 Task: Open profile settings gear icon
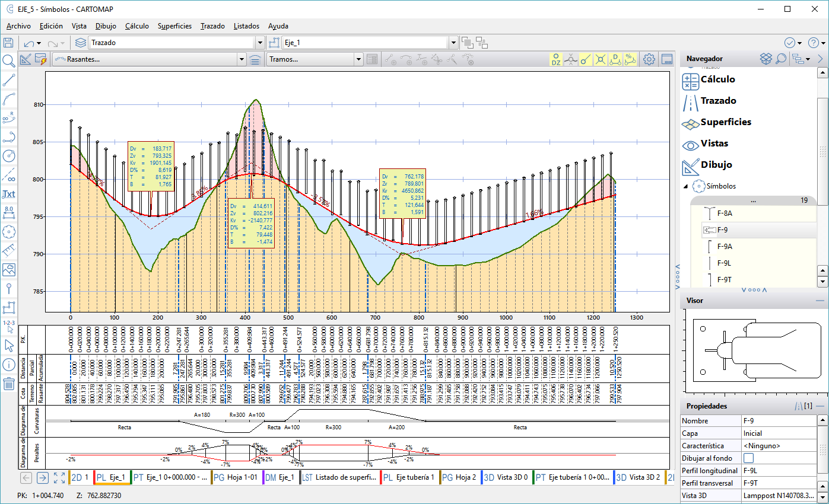pyautogui.click(x=649, y=59)
